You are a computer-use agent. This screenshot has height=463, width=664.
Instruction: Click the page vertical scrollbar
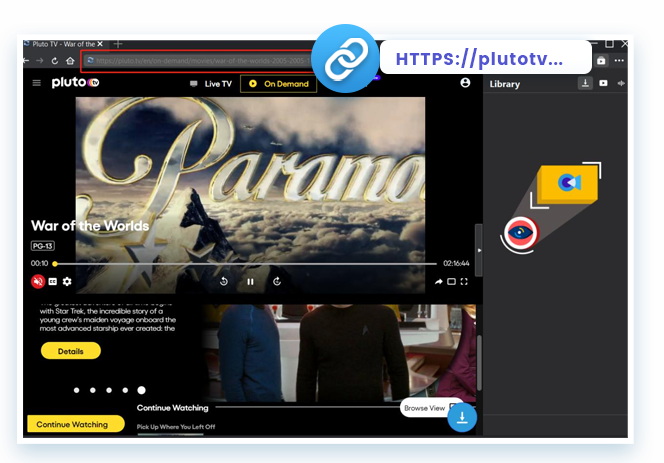click(479, 363)
